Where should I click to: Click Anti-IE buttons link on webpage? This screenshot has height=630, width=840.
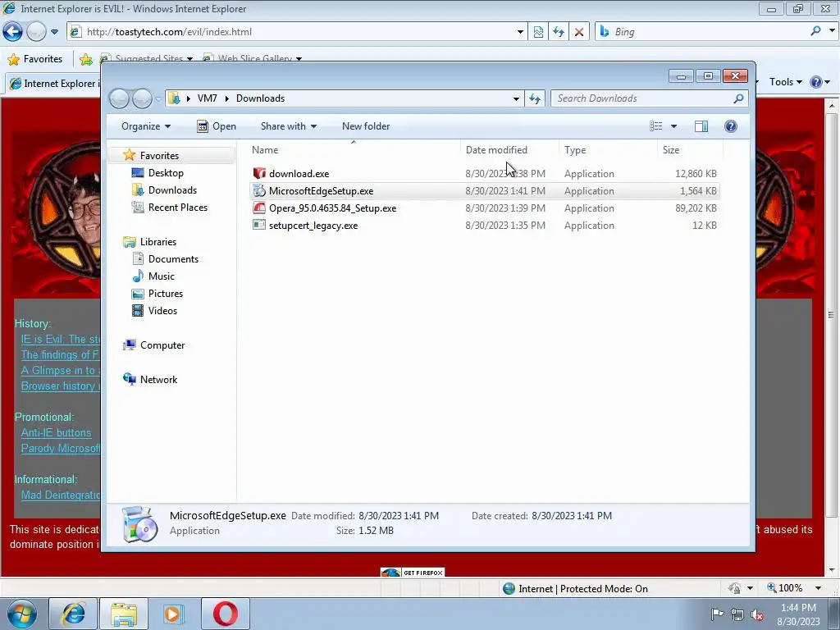point(57,433)
